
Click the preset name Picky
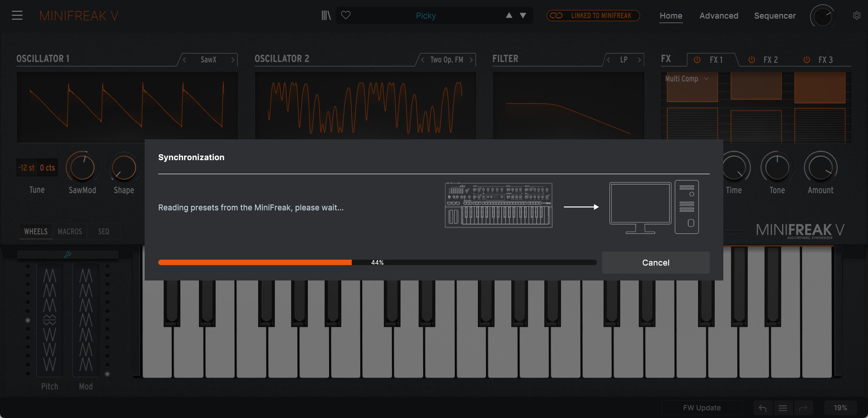[426, 16]
